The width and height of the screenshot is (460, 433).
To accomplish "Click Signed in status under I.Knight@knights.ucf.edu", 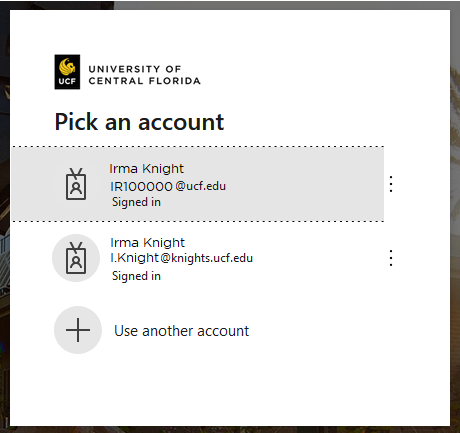I will point(136,276).
